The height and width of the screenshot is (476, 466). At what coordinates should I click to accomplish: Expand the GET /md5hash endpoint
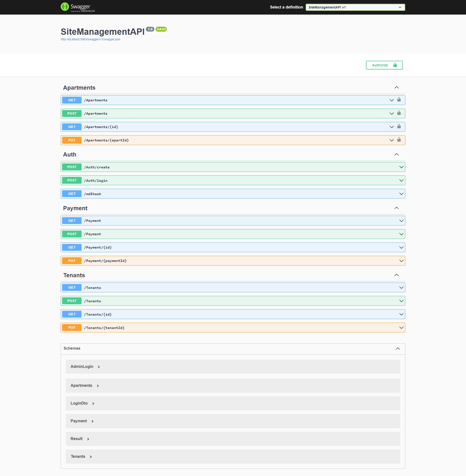pos(92,194)
